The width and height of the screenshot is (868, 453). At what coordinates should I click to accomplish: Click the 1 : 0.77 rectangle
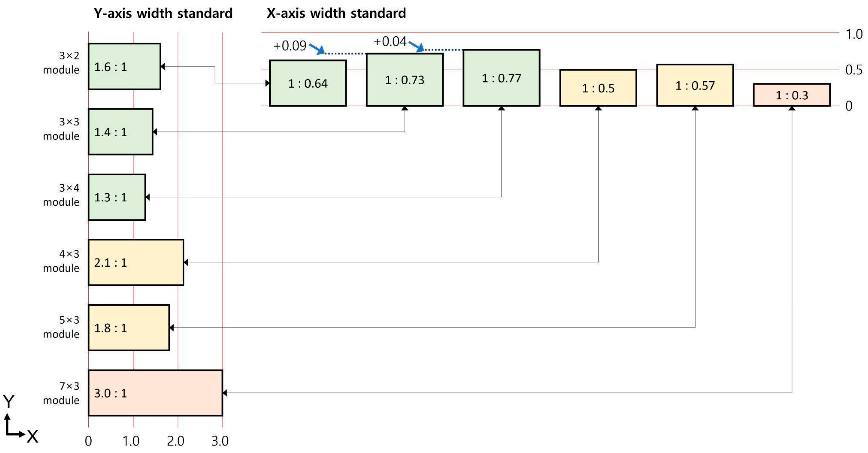(x=501, y=78)
